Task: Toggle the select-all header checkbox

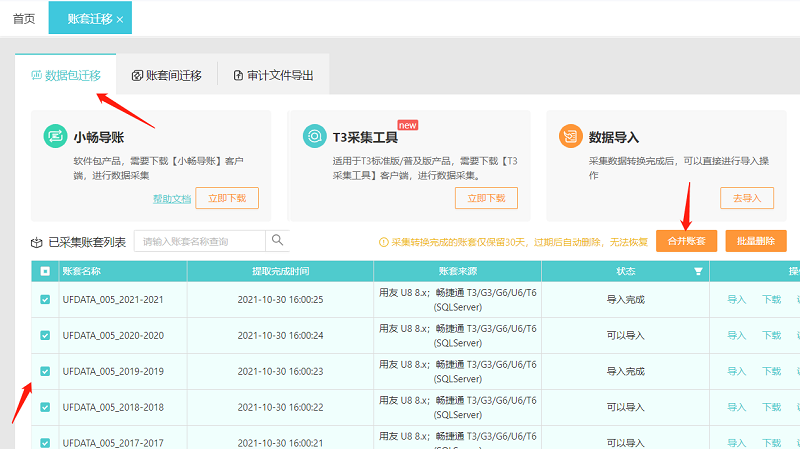Action: pyautogui.click(x=45, y=271)
